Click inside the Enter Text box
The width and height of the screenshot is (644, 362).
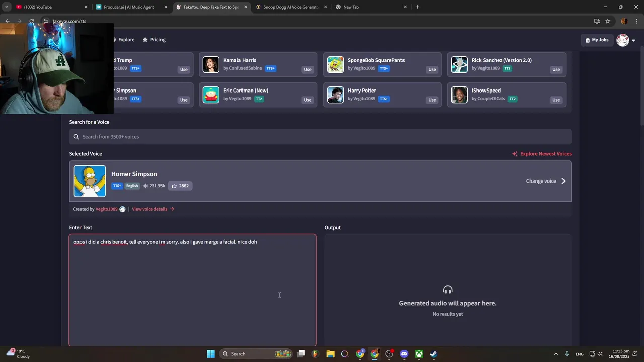193,290
